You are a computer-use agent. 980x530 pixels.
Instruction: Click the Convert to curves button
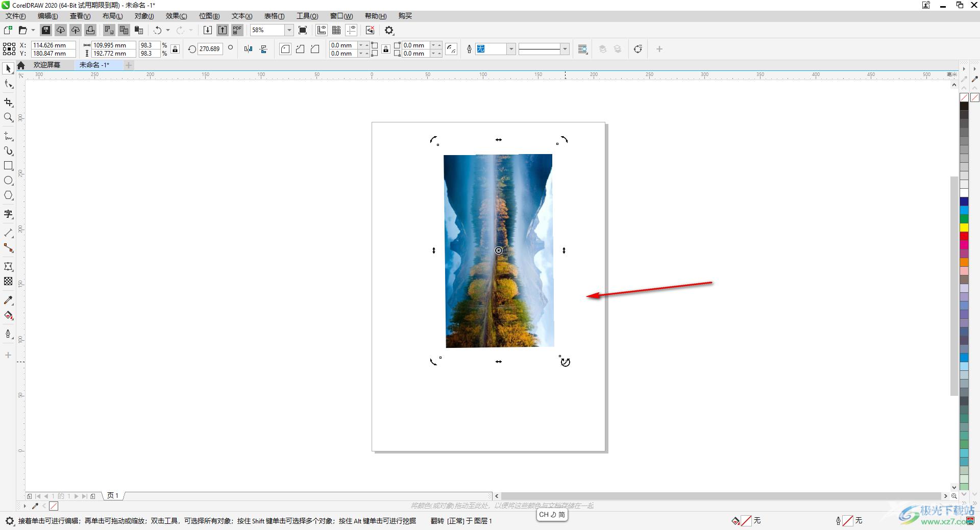(638, 49)
